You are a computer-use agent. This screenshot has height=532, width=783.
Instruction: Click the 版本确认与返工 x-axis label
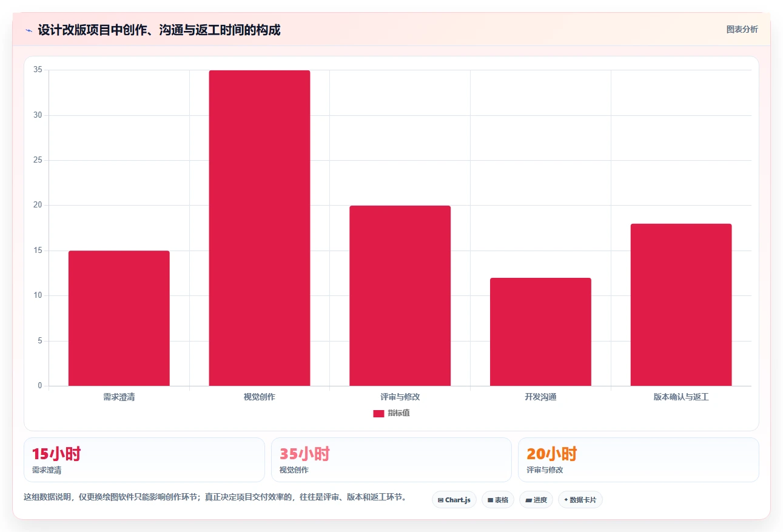click(x=681, y=397)
